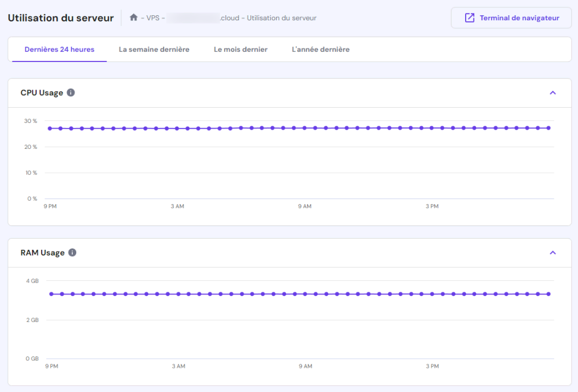Click the last data point on the CPU chart
Image resolution: width=578 pixels, height=392 pixels.
548,128
